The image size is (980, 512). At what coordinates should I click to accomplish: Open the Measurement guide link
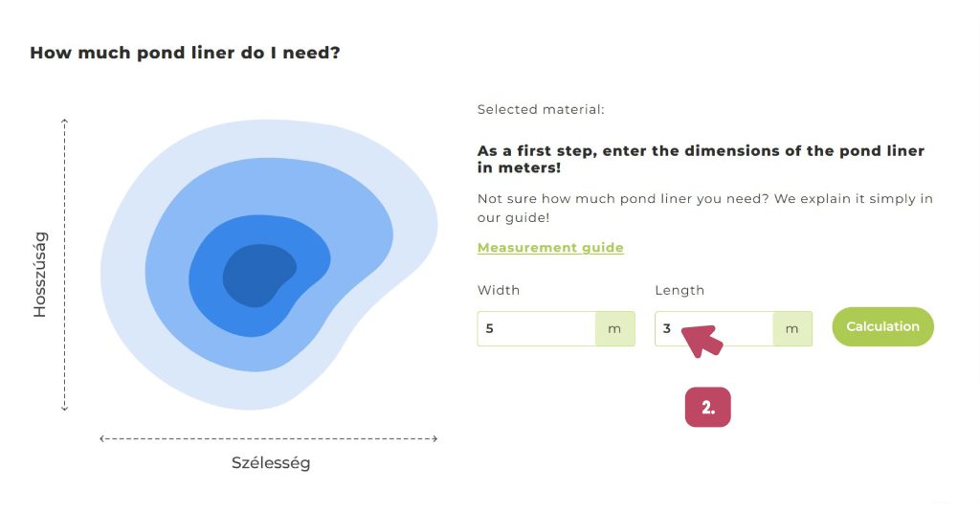[x=550, y=248]
